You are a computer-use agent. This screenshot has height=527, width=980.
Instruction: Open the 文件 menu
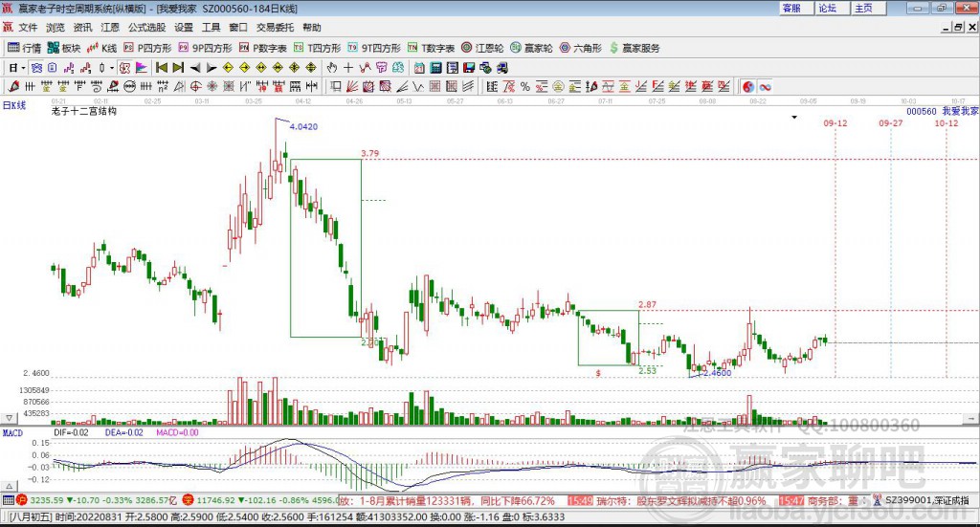28,28
